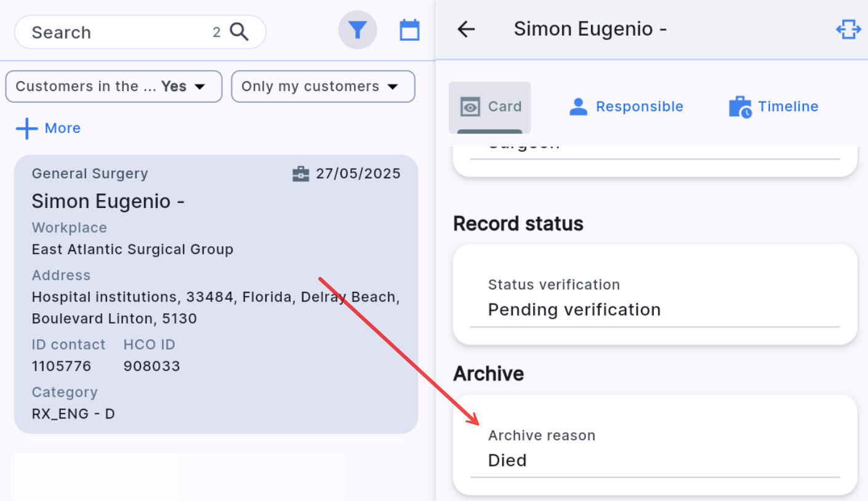Open the Customers in the... Yes dropdown
The width and height of the screenshot is (868, 501).
click(113, 87)
